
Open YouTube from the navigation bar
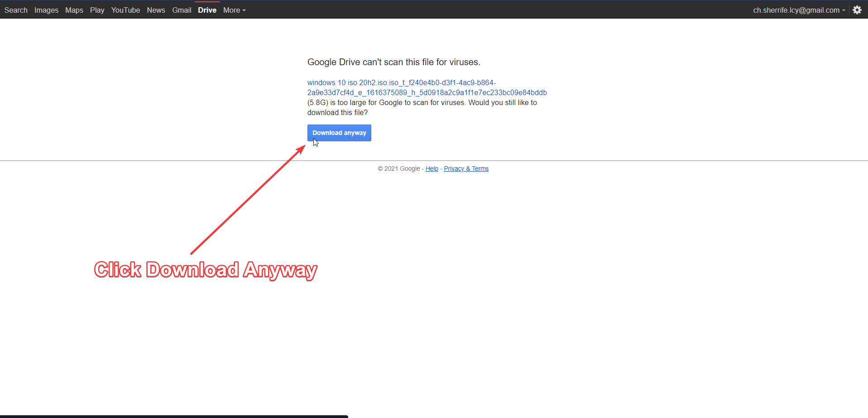pos(125,10)
